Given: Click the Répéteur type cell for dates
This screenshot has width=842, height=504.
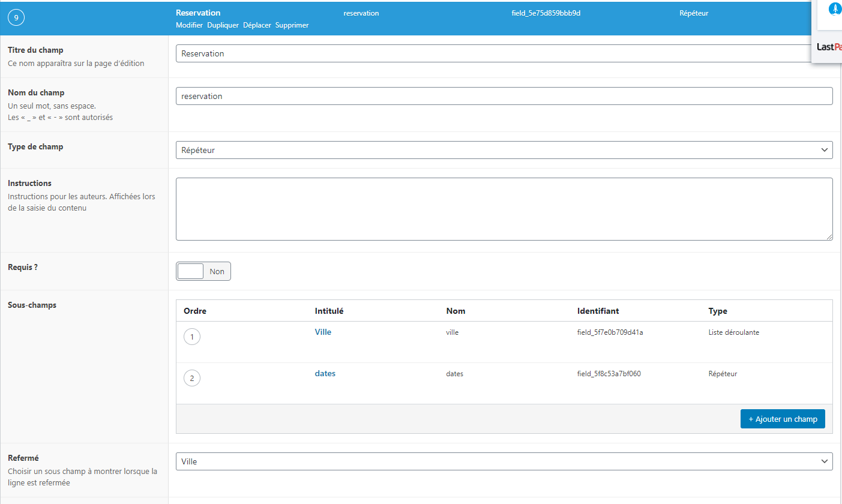Looking at the screenshot, I should click(723, 374).
